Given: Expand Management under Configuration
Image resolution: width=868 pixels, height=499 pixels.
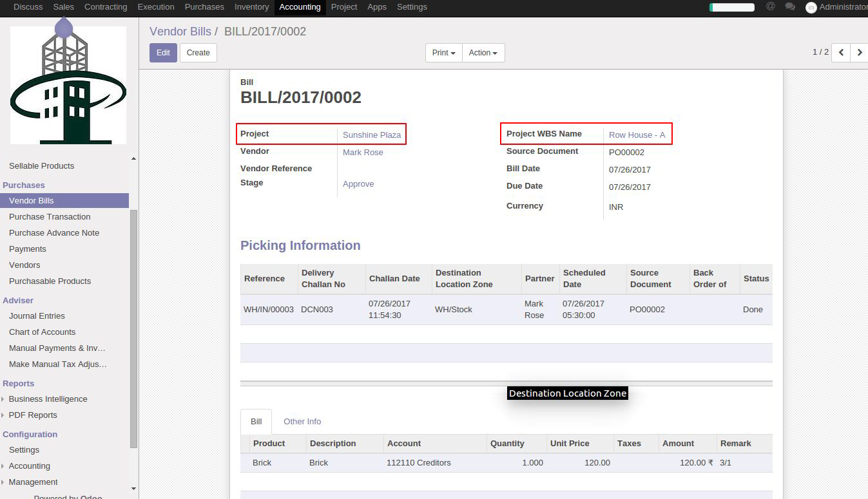Looking at the screenshot, I should pos(33,482).
